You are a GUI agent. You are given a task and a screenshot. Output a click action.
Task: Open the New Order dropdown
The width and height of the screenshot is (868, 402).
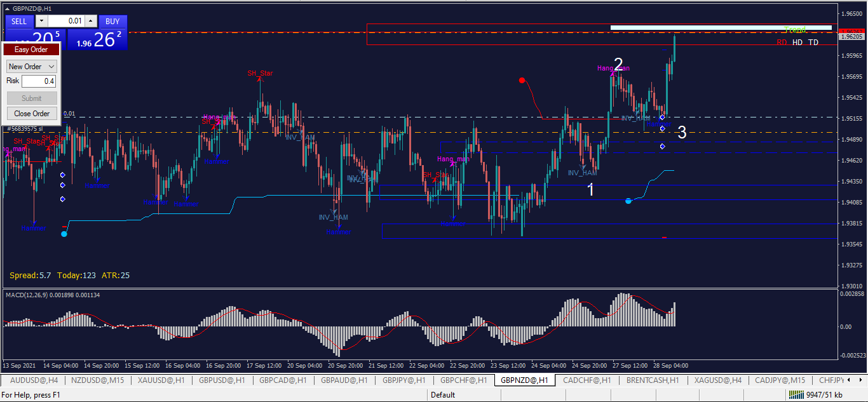tap(32, 66)
